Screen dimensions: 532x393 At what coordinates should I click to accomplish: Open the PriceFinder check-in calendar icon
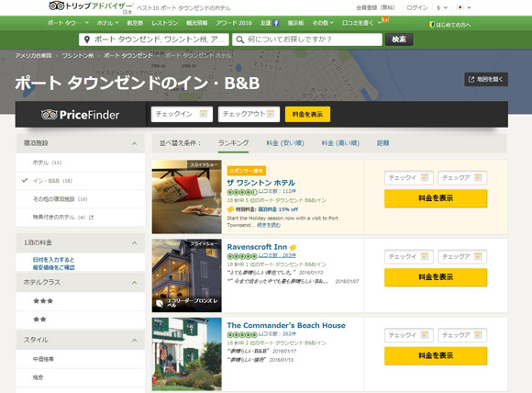coord(203,114)
